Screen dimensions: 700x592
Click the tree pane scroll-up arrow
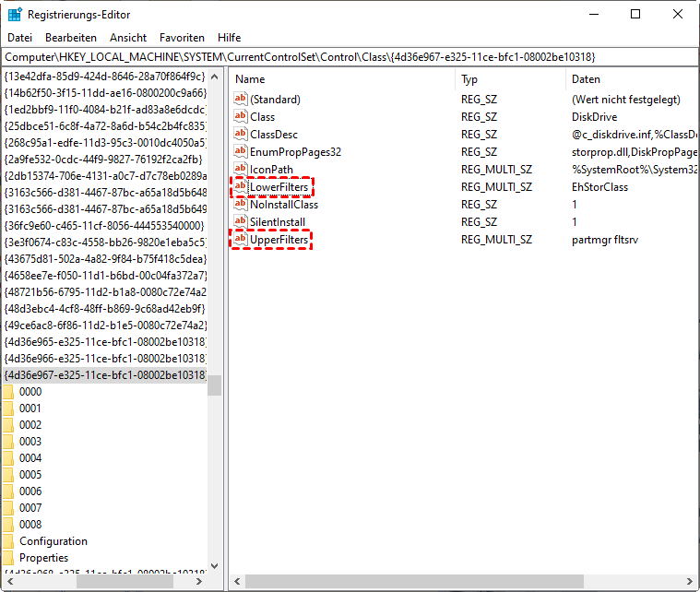click(214, 77)
